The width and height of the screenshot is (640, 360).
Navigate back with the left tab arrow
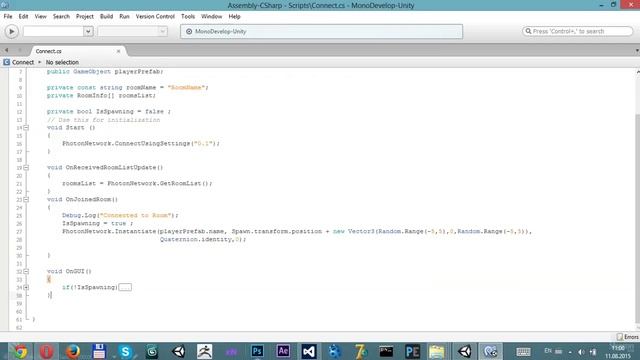click(7, 50)
